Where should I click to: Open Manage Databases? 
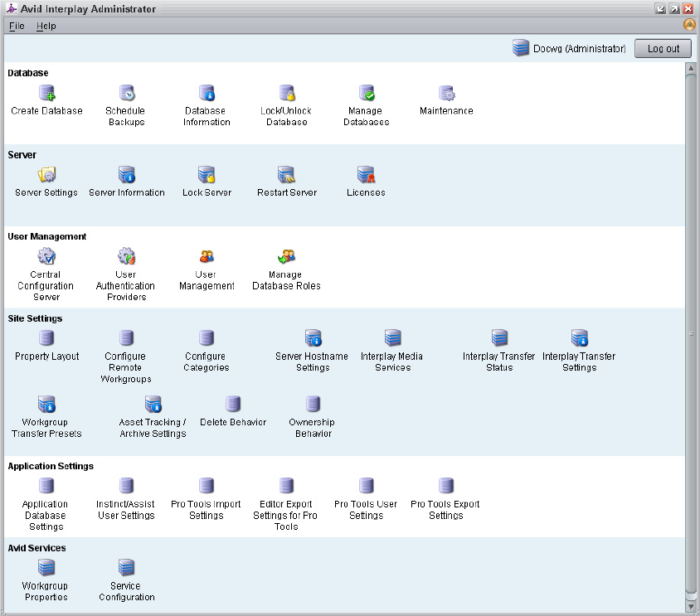tap(367, 93)
